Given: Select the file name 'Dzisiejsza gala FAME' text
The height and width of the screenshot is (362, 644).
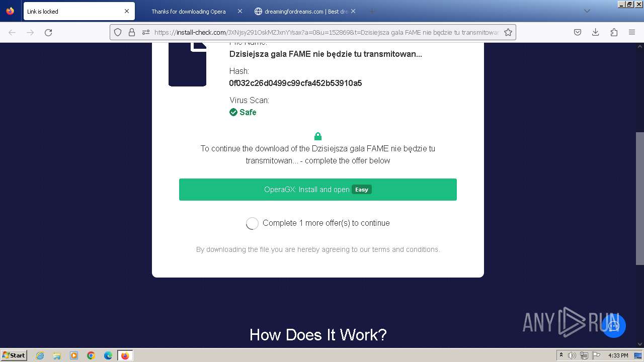Looking at the screenshot, I should pos(326,54).
